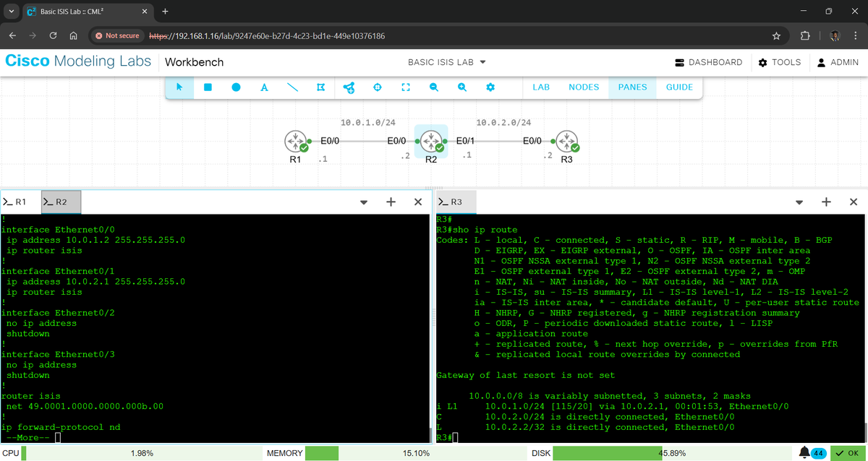The height and width of the screenshot is (461, 868).
Task: Click the Not secure site badge
Action: [116, 35]
